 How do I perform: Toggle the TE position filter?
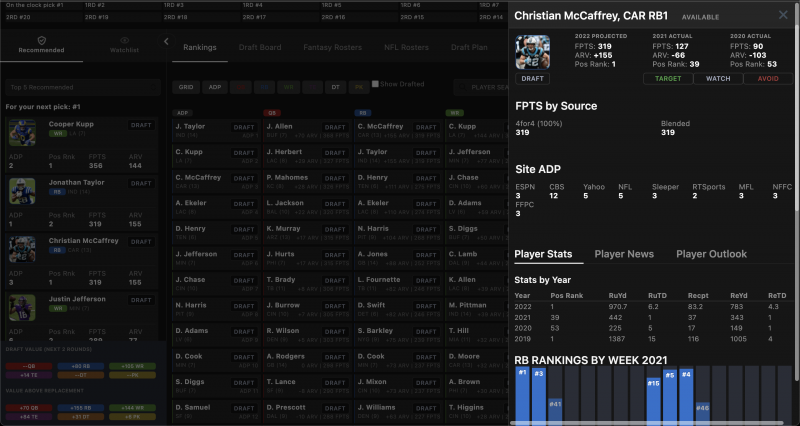pos(312,87)
